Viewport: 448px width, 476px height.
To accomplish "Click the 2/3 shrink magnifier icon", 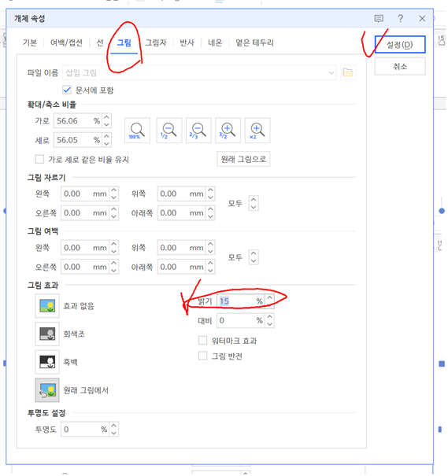I will point(198,131).
